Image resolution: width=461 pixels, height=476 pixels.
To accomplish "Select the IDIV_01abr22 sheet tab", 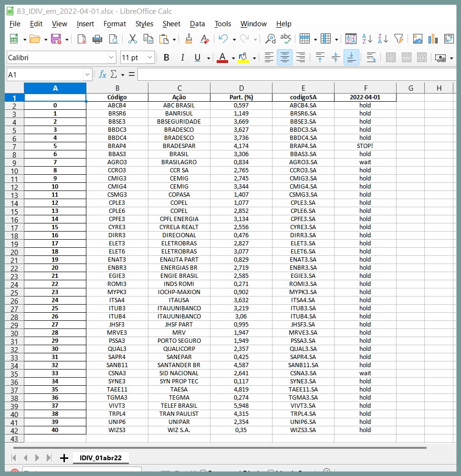I will [101, 458].
